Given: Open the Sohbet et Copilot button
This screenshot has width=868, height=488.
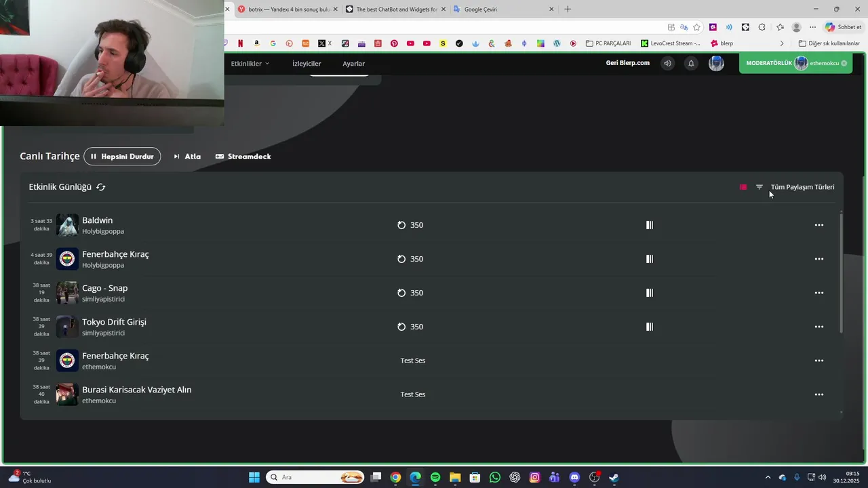Looking at the screenshot, I should [x=843, y=27].
